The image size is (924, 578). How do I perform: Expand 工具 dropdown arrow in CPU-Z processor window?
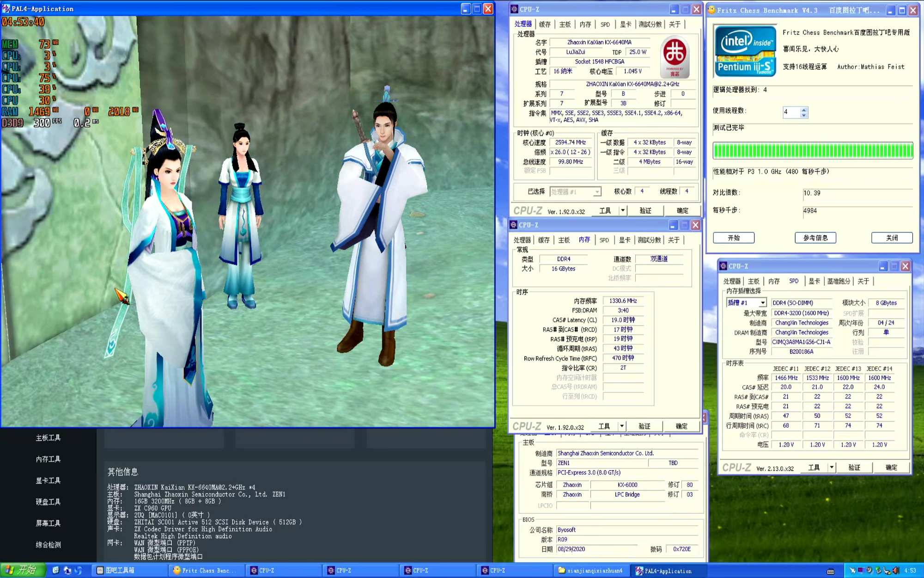point(623,211)
